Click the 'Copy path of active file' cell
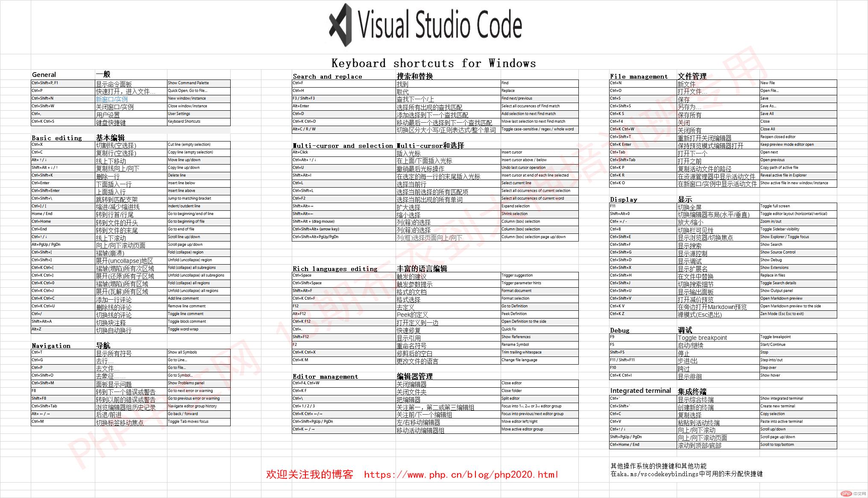The width and height of the screenshot is (868, 498). click(798, 168)
